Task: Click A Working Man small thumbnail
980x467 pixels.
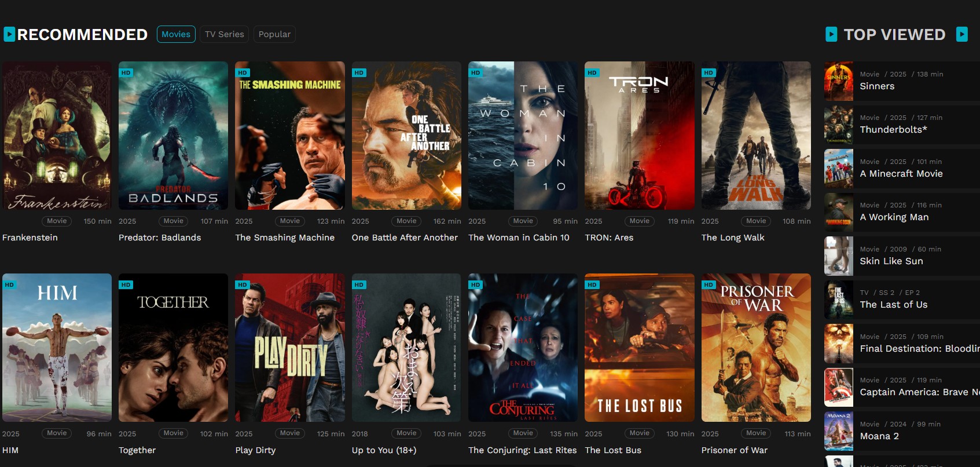Action: tap(839, 212)
